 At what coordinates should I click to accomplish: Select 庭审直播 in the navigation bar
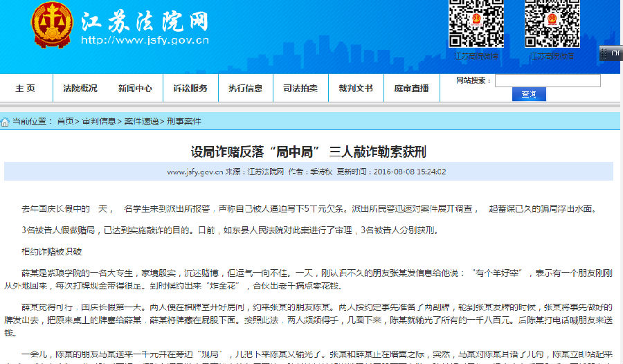[411, 89]
